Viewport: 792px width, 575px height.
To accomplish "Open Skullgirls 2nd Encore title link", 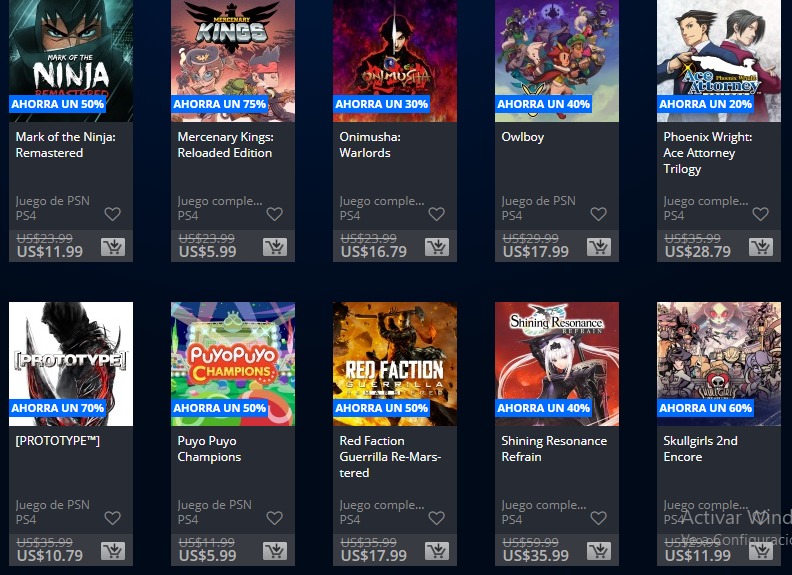I will tap(701, 449).
